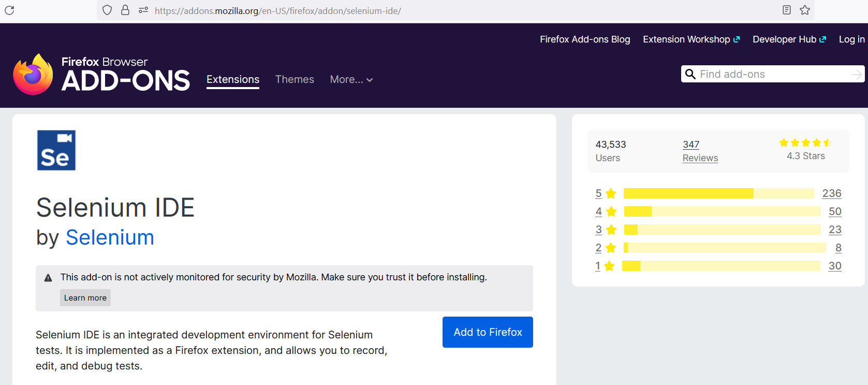
Task: Submit search using the magnifier icon
Action: coord(690,74)
